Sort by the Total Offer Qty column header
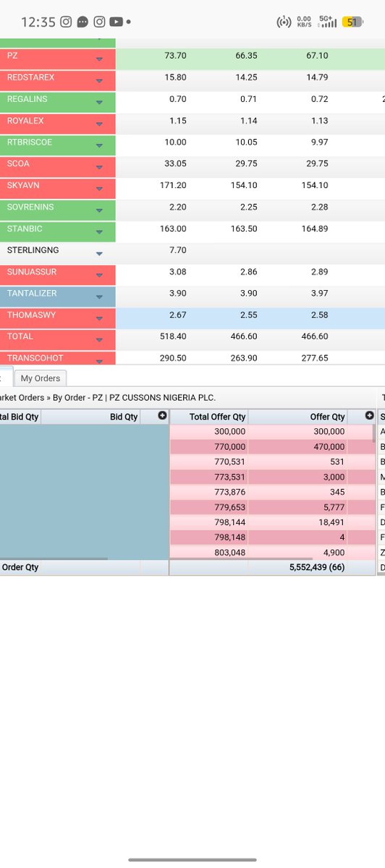Screen dimensions: 385x868 [217, 417]
